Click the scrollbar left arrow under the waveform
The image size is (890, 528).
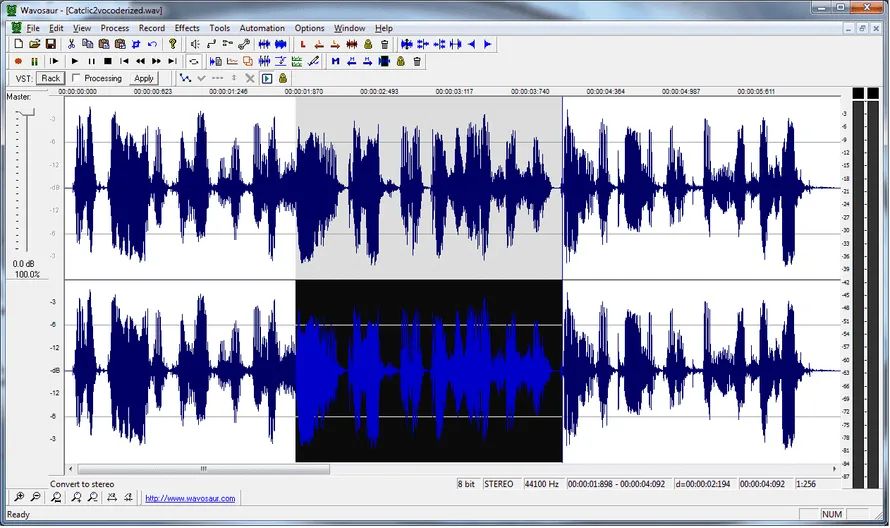[70, 469]
